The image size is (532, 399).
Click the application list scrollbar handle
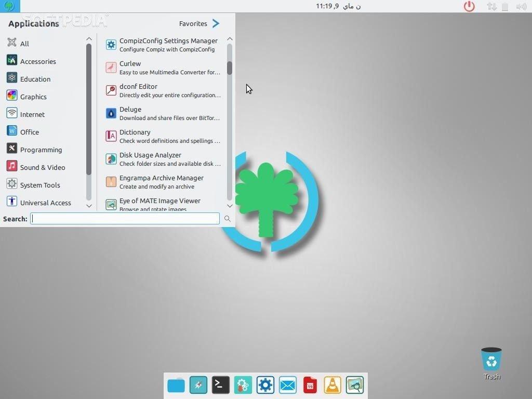(x=230, y=68)
